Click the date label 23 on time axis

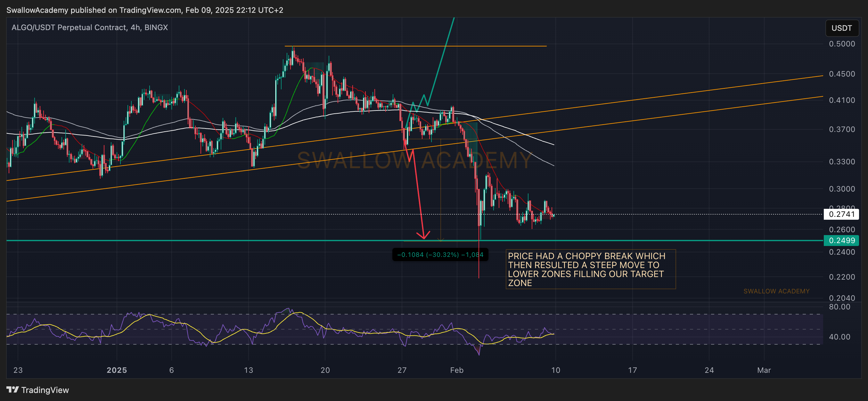18,370
